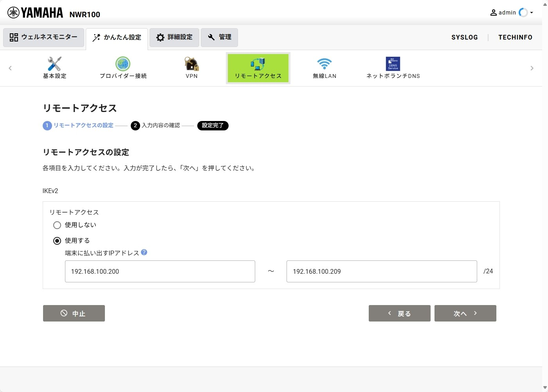Open the ネットボランチDNS service icon
The width and height of the screenshot is (548, 392).
point(393,64)
